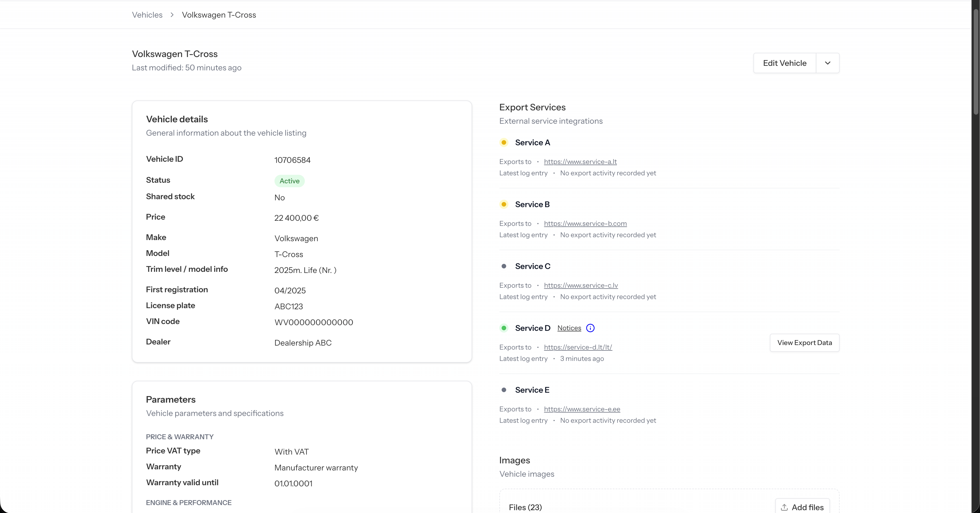Click the Model value T-Cross
This screenshot has height=513, width=980.
point(288,254)
